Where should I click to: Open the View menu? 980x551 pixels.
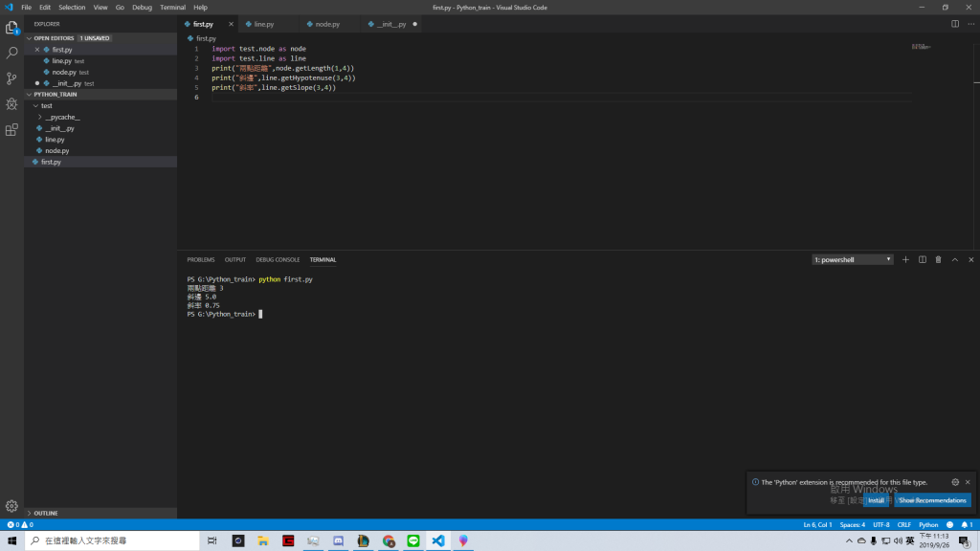point(100,8)
